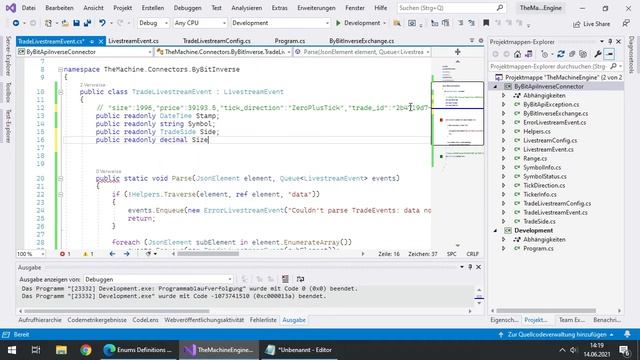Pin the TradeLivestreamEvent.cs tab

[x=92, y=41]
